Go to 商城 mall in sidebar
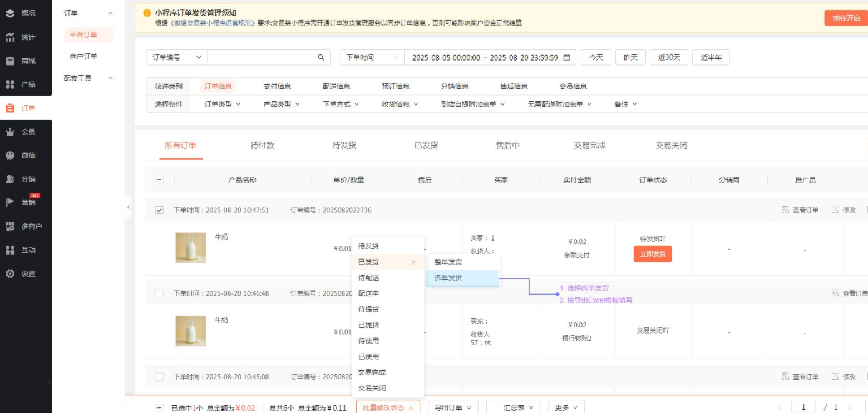This screenshot has height=413, width=868. pyautogui.click(x=10, y=61)
